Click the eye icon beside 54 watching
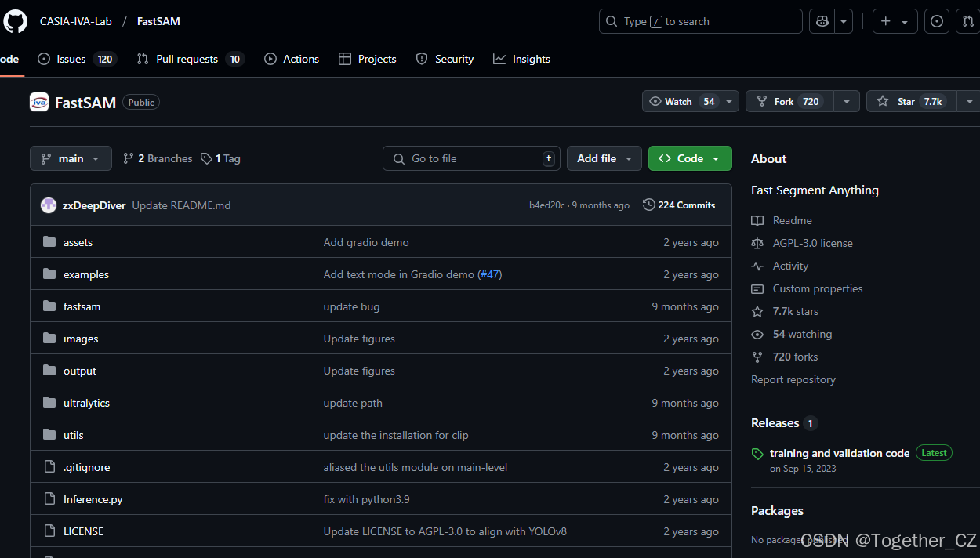Image resolution: width=980 pixels, height=558 pixels. click(x=757, y=334)
